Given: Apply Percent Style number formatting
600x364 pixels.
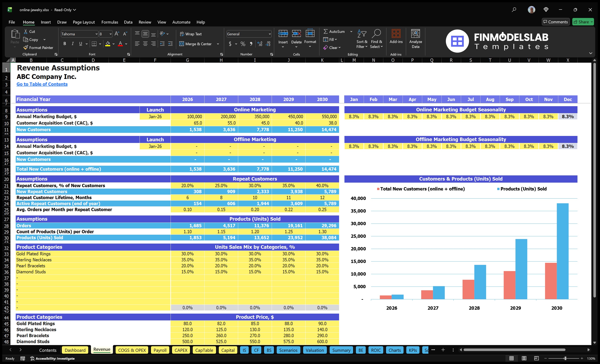Looking at the screenshot, I should [243, 44].
